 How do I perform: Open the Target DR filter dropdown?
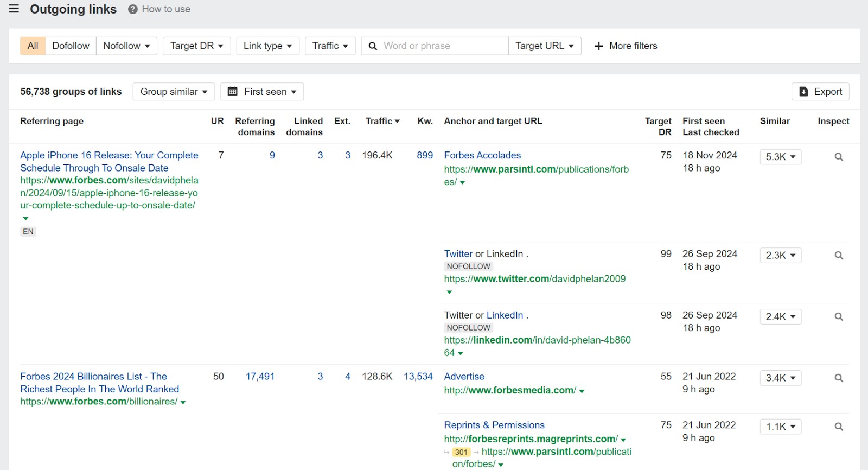click(x=197, y=46)
